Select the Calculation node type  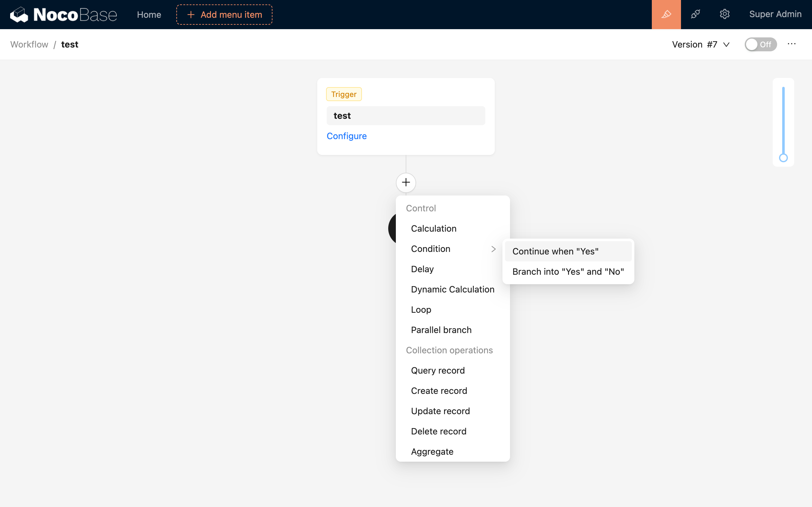(x=434, y=228)
